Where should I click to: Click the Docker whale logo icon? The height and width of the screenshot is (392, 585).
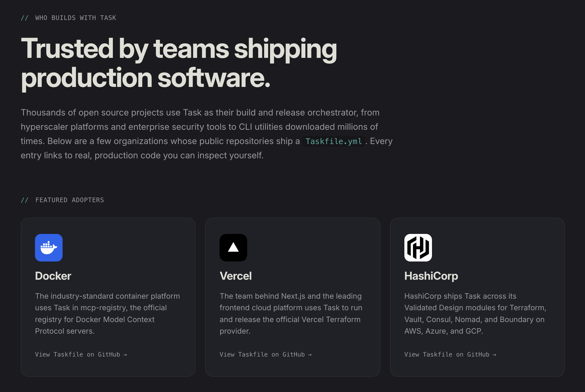49,247
